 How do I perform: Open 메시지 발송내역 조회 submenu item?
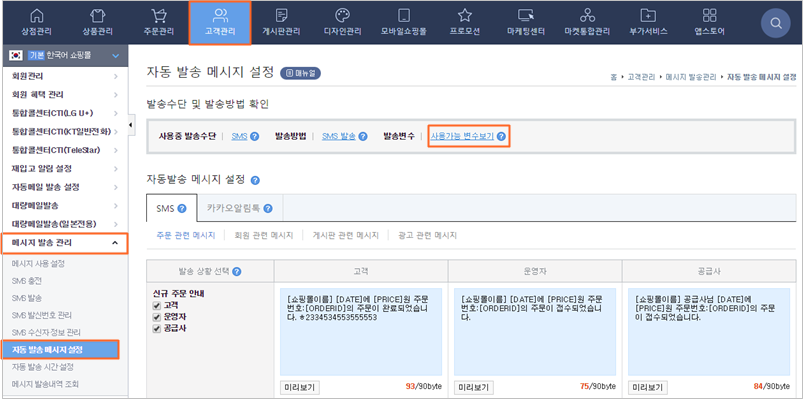point(45,384)
